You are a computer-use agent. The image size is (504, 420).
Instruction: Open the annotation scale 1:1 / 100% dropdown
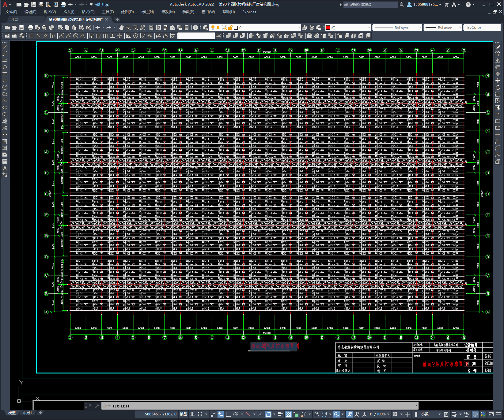pyautogui.click(x=379, y=414)
